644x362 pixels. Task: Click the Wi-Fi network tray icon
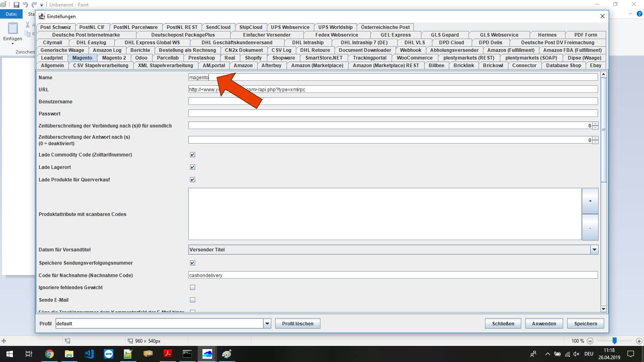tap(567, 354)
